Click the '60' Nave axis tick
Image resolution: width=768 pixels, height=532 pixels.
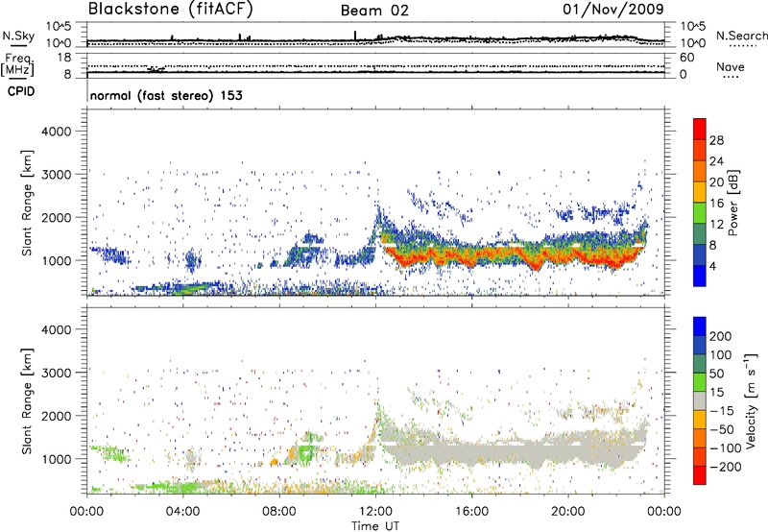click(x=687, y=58)
